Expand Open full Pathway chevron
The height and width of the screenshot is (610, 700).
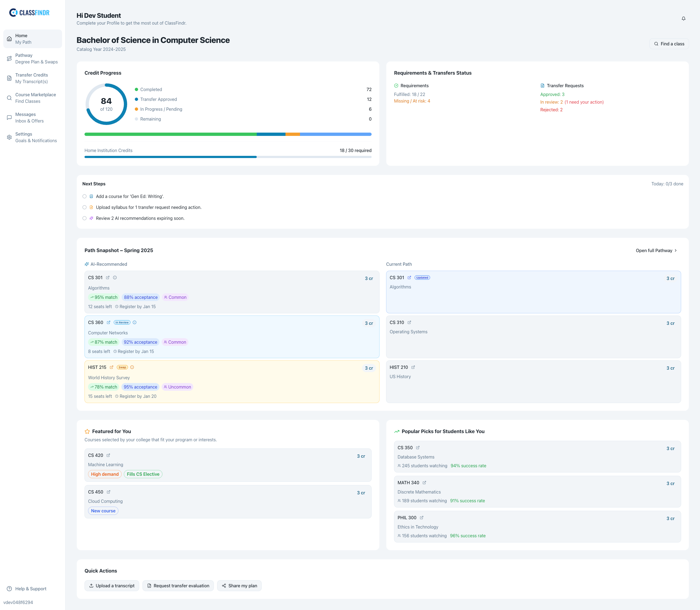[675, 250]
